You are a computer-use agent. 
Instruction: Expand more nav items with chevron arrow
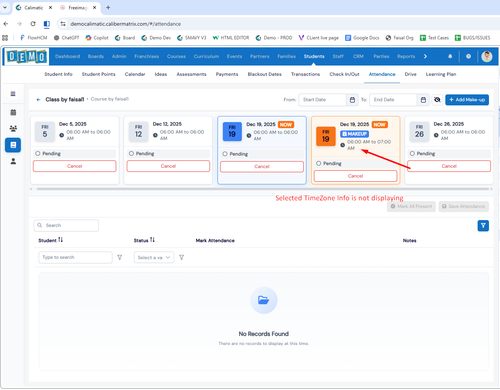coord(425,56)
